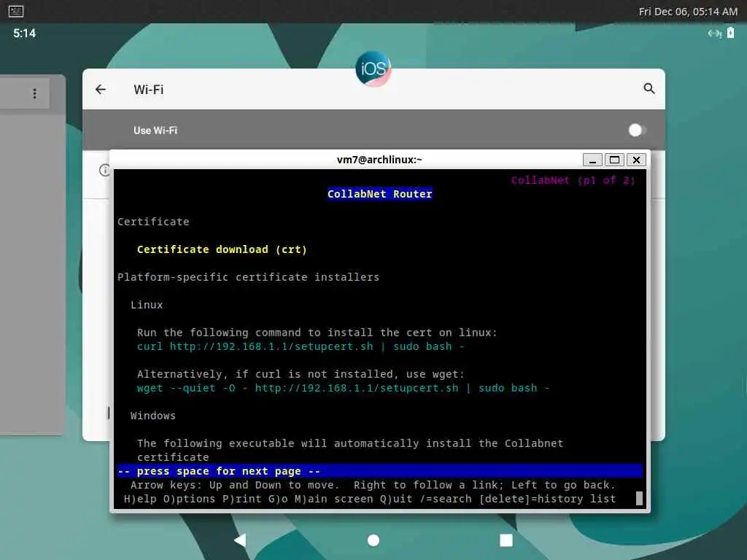
Task: Tap the battery status icon
Action: click(730, 33)
